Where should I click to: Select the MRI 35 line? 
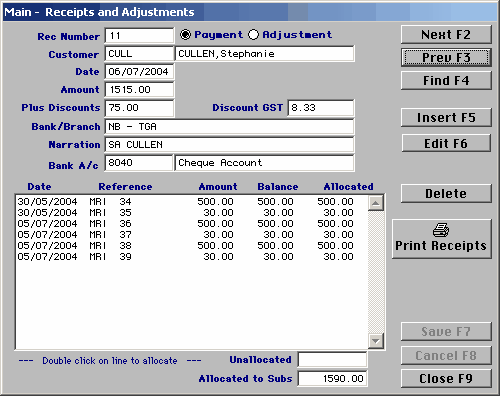[x=192, y=213]
